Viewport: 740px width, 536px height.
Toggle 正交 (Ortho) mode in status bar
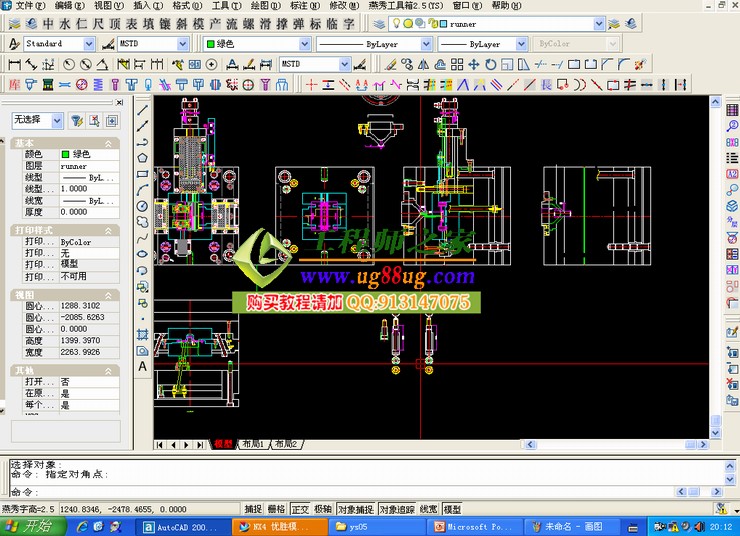point(300,509)
